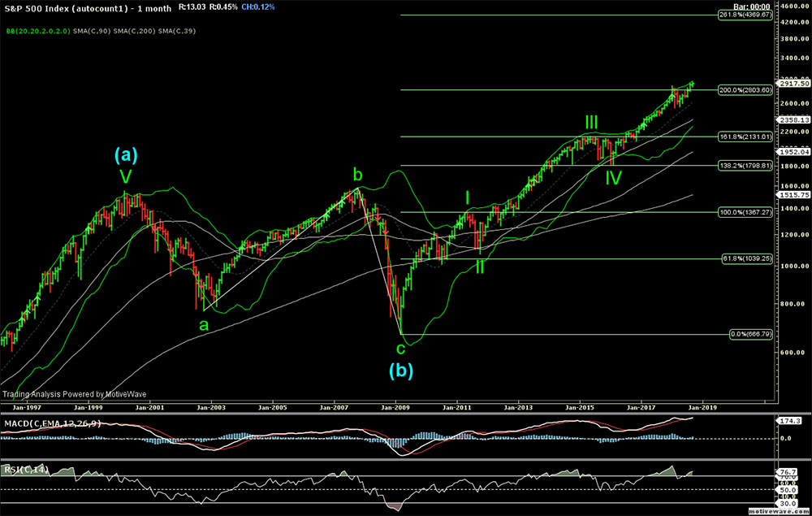
Task: Click the 100.0%(1367.27) Fibonacci label
Action: [743, 212]
